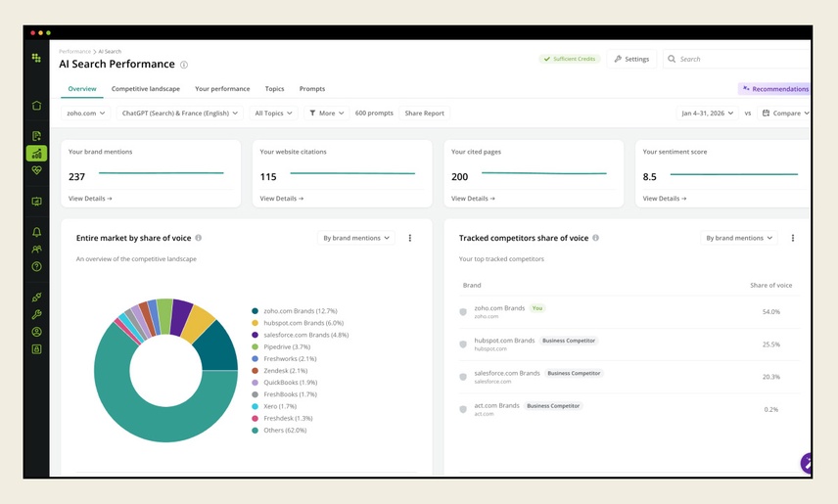Click the Xero (1.7%) legend entry
Screen dimensions: 838x504
point(274,406)
